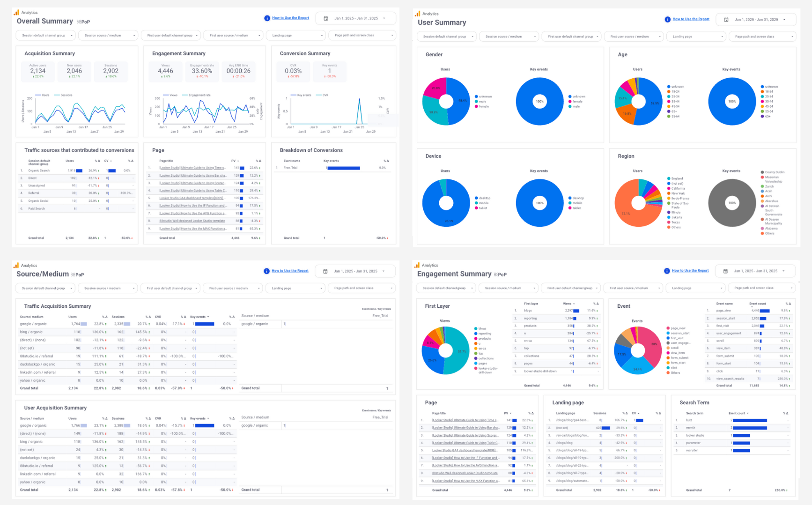Open Page path and screen class filter in Engagement Summary
The image size is (812, 505).
click(762, 288)
